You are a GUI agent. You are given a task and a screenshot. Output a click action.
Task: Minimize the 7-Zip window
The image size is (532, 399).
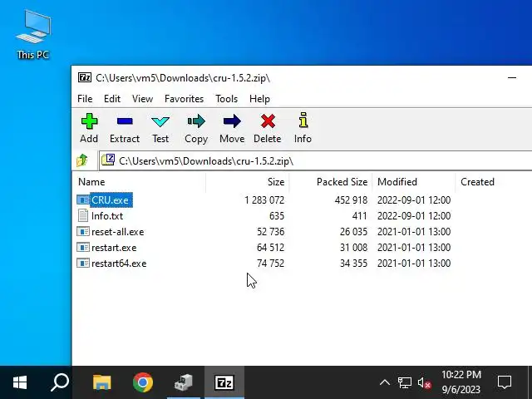click(x=512, y=77)
